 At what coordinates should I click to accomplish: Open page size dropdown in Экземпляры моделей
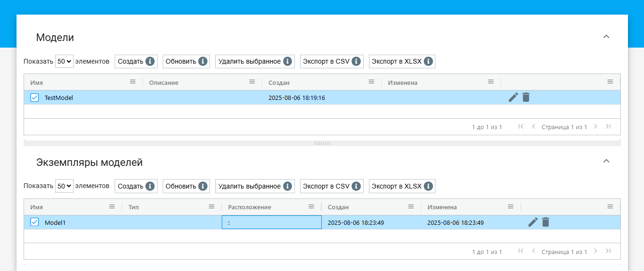coord(64,186)
